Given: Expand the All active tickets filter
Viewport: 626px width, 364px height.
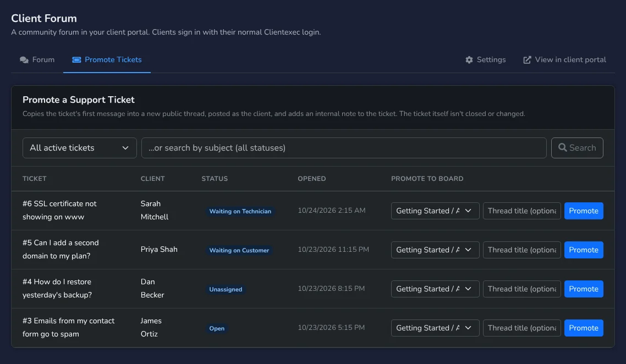Looking at the screenshot, I should pos(80,148).
